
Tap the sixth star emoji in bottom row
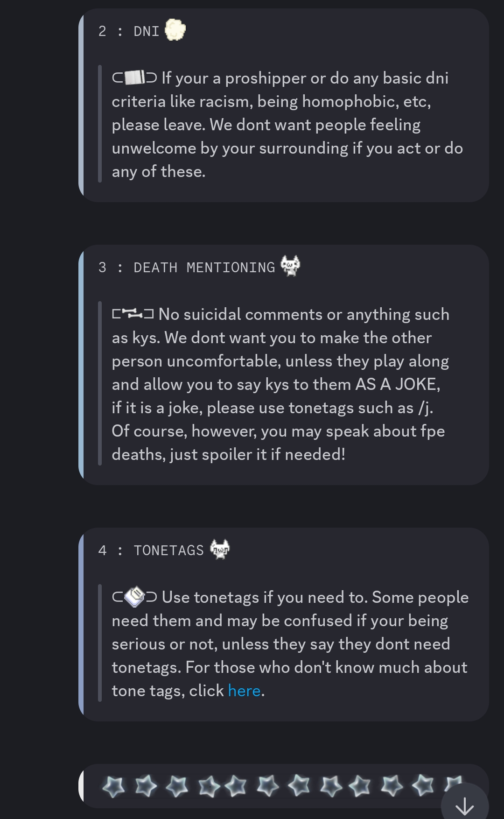[x=268, y=786]
